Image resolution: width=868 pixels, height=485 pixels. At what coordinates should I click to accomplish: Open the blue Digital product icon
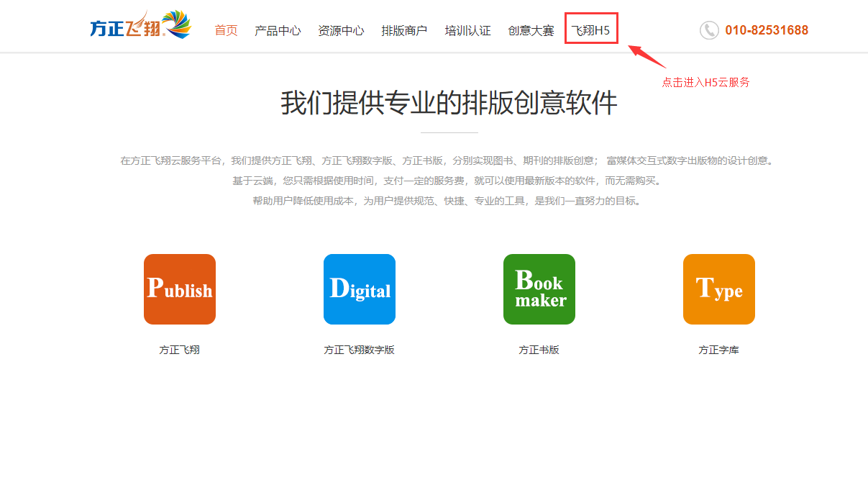[x=360, y=289]
